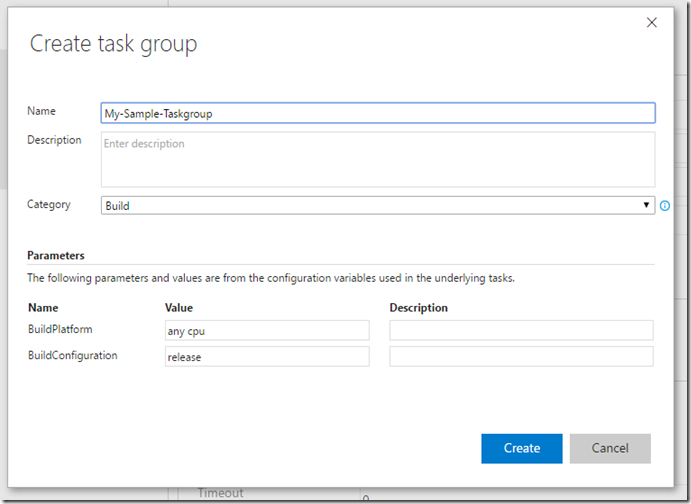Cancel the task group creation
The height and width of the screenshot is (504, 691).
(610, 448)
